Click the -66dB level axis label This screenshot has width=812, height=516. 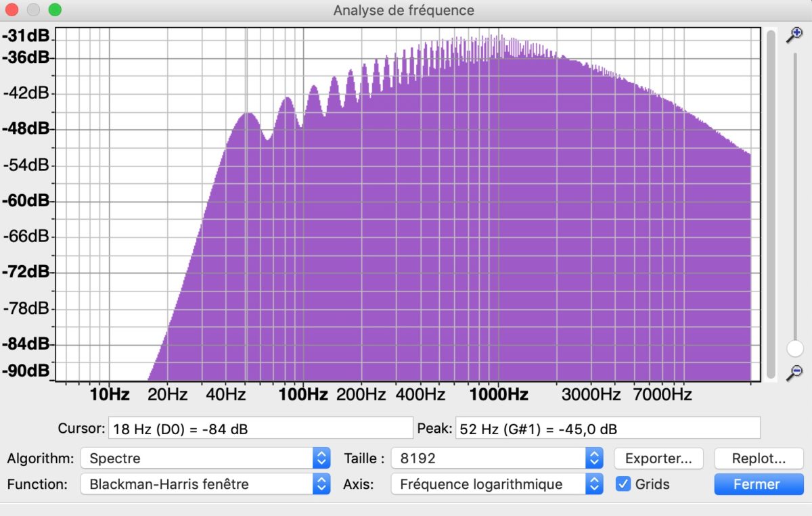pyautogui.click(x=26, y=237)
